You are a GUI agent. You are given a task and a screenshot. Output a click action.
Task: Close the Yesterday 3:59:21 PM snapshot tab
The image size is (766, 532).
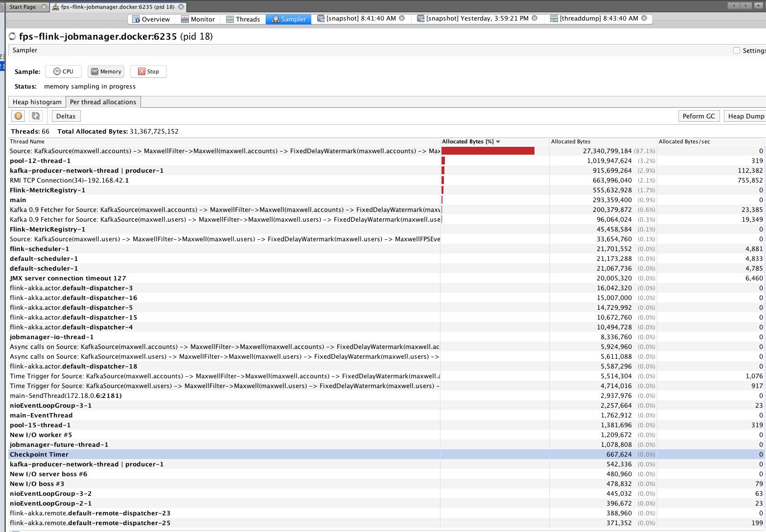point(534,18)
